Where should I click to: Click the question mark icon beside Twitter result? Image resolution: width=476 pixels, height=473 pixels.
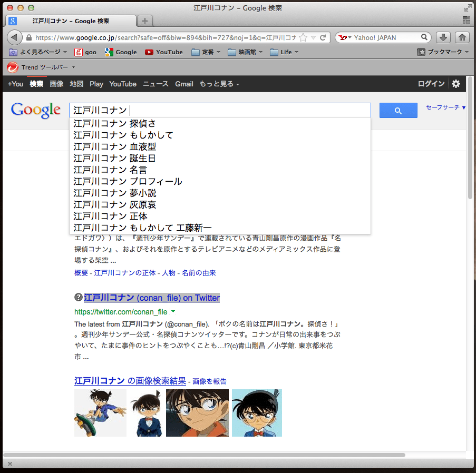pos(79,297)
